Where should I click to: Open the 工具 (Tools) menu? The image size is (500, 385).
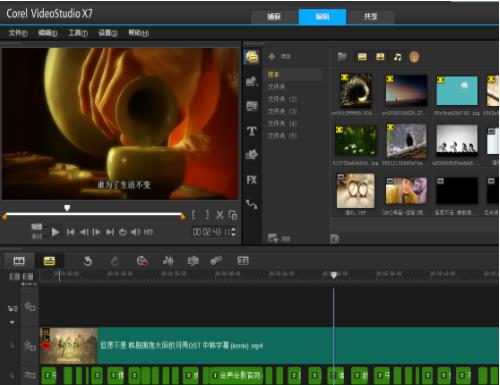point(78,33)
